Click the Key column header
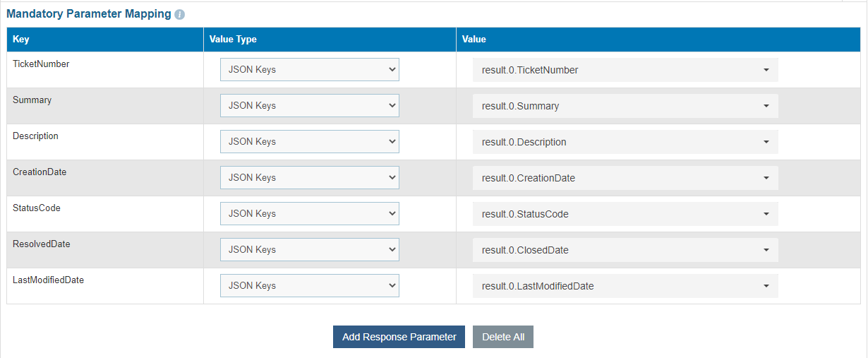868x358 pixels. (x=21, y=40)
